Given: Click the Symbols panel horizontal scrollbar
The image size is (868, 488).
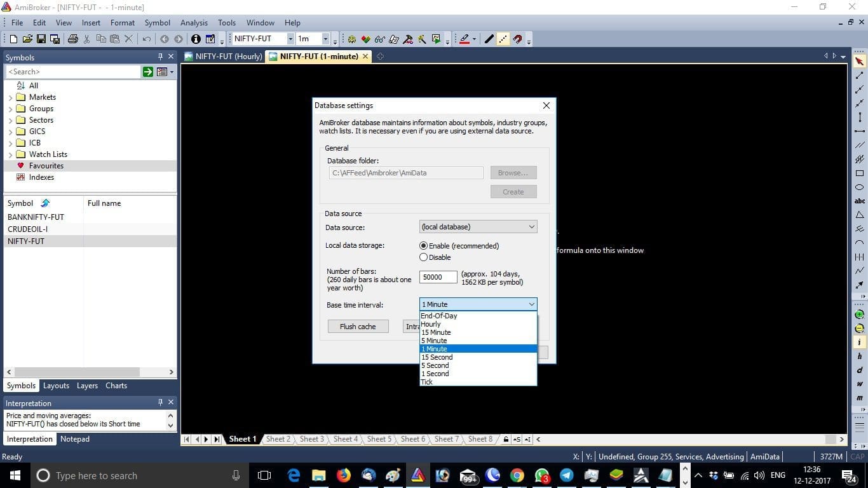Looking at the screenshot, I should [x=90, y=372].
